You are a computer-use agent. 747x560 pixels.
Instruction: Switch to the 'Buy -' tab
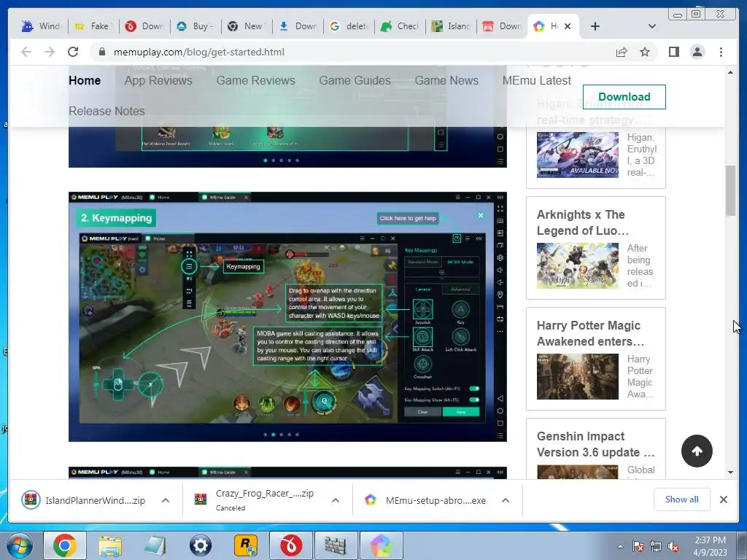(x=196, y=26)
